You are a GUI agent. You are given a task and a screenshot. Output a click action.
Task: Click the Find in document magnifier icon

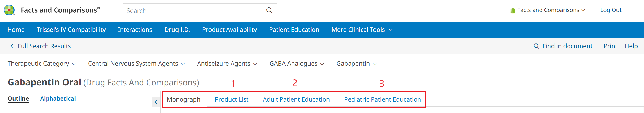536,46
